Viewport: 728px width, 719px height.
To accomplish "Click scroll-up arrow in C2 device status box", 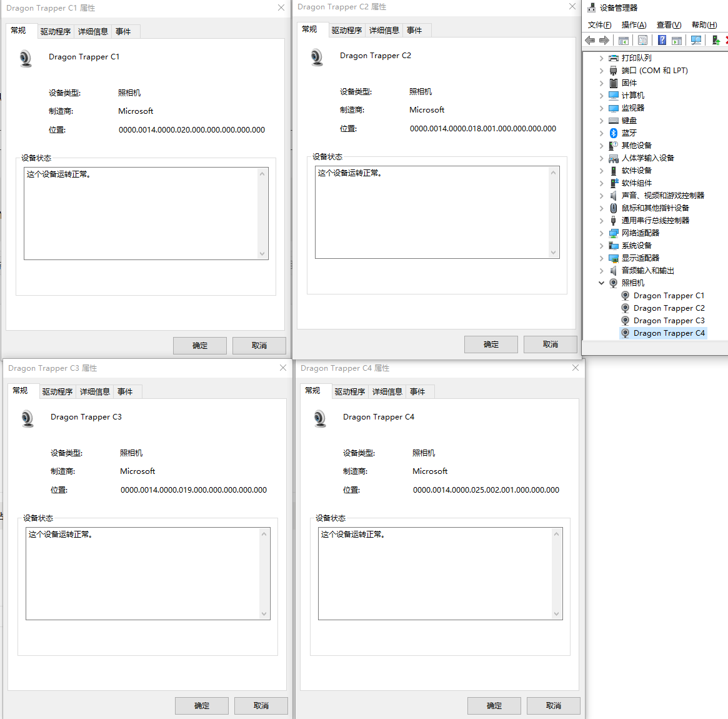I will coord(553,173).
